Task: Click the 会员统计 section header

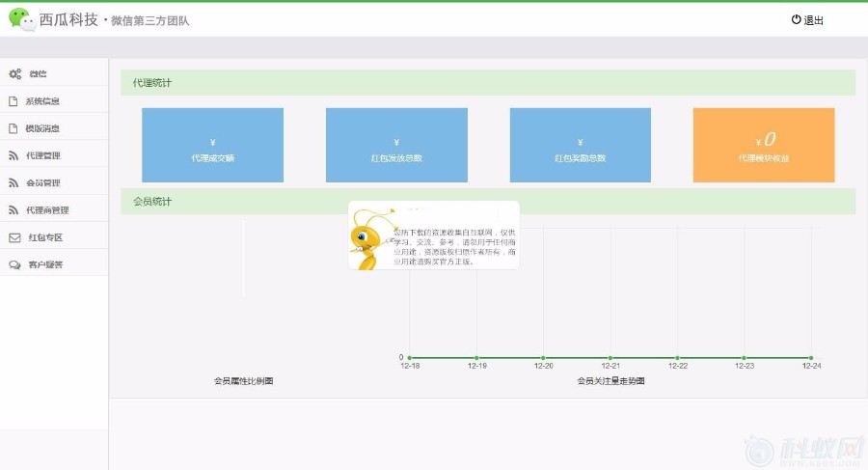Action: click(488, 201)
